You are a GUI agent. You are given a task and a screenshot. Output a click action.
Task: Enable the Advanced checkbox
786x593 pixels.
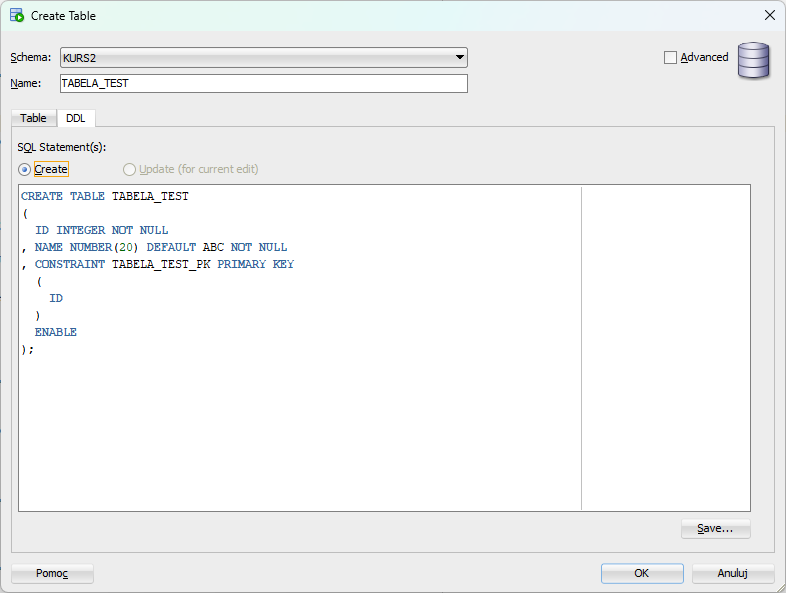(671, 58)
